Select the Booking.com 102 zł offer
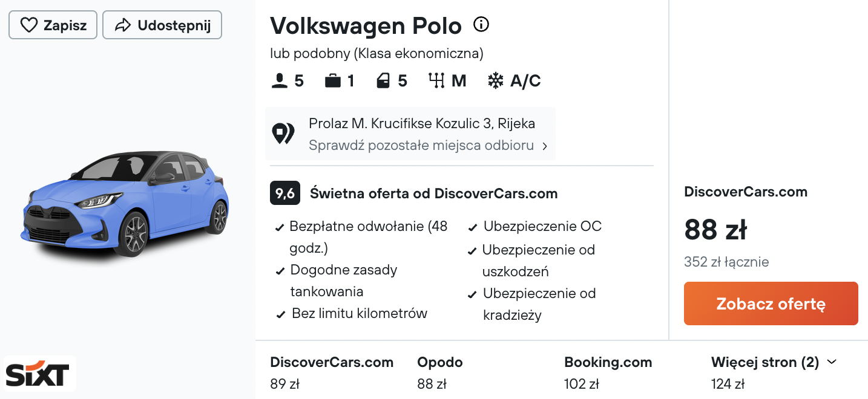Viewport: 868px width, 399px height. pos(608,372)
